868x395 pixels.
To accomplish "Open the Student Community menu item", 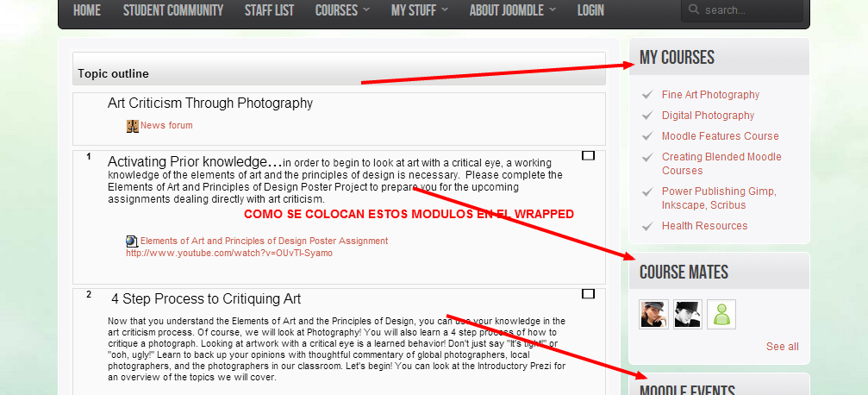I will pyautogui.click(x=172, y=10).
